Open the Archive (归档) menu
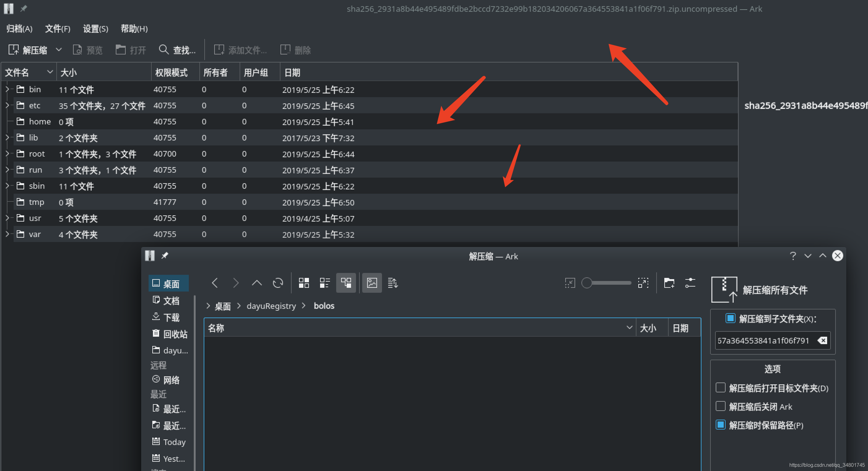The height and width of the screenshot is (471, 868). pyautogui.click(x=19, y=29)
